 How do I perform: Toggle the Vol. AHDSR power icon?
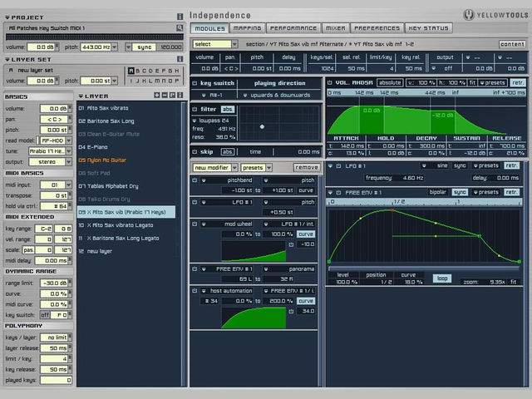[329, 82]
